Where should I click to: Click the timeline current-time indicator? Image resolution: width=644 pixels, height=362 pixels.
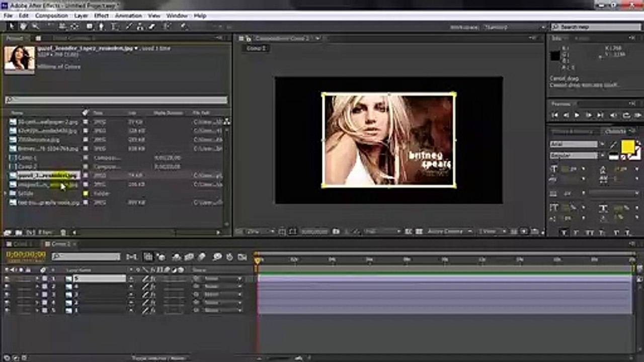click(258, 260)
